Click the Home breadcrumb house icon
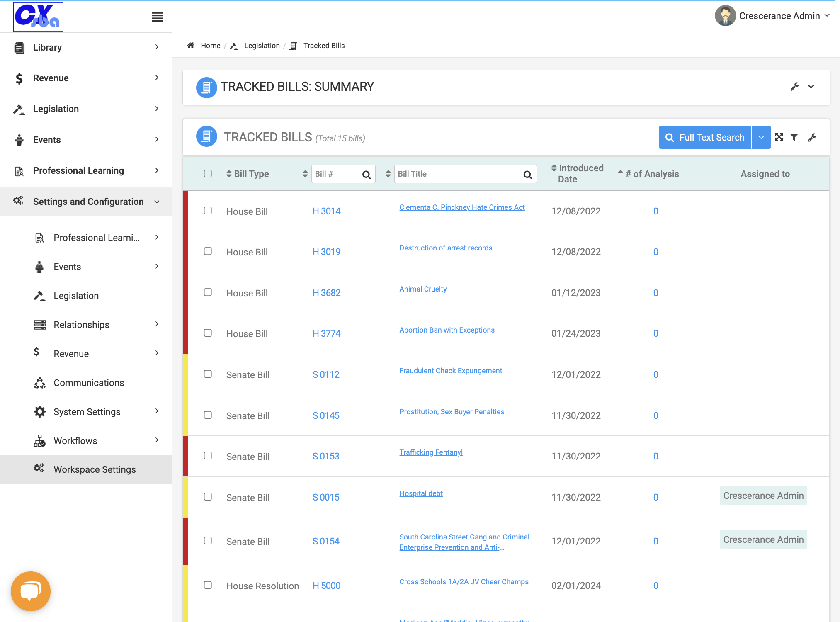This screenshot has width=840, height=622. [x=191, y=46]
